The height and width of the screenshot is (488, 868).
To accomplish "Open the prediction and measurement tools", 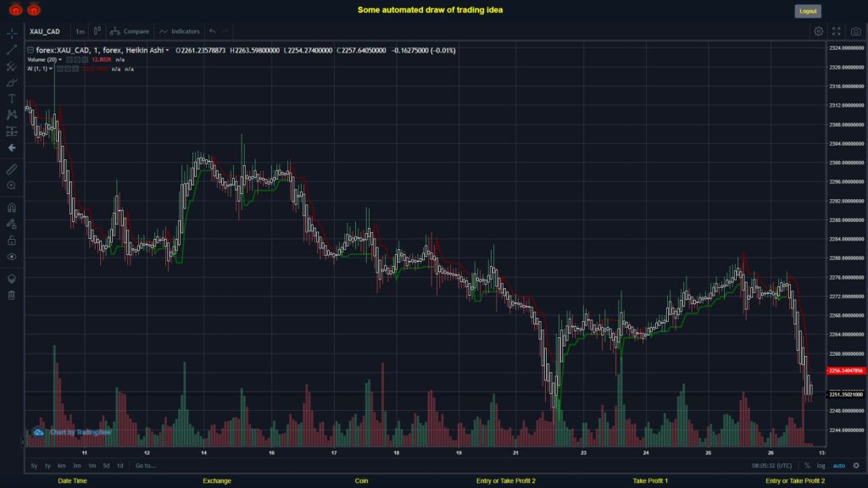I will [x=12, y=131].
